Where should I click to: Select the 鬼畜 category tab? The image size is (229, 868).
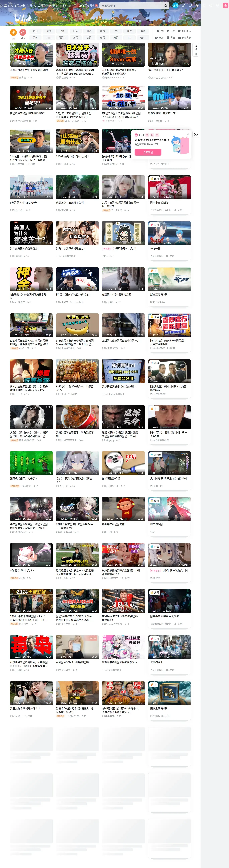[89, 31]
